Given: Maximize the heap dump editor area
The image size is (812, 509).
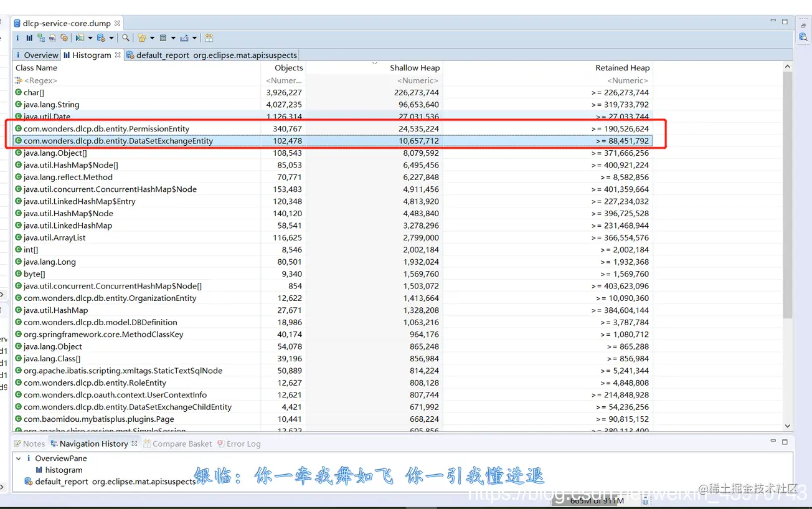Looking at the screenshot, I should pyautogui.click(x=785, y=22).
